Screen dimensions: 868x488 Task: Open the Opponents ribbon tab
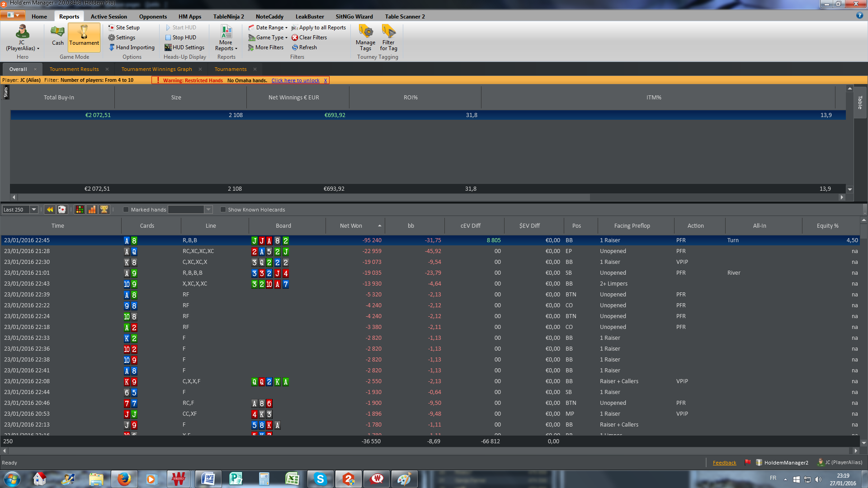153,17
